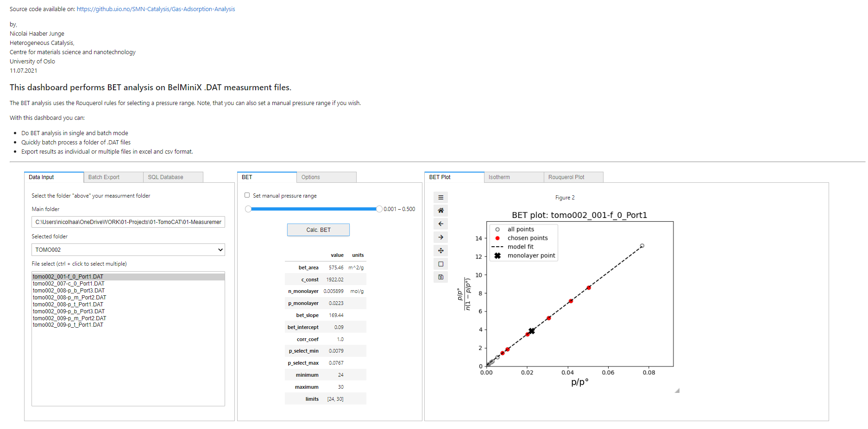Activate the pan tool on the plot
The width and height of the screenshot is (868, 429).
tap(440, 250)
